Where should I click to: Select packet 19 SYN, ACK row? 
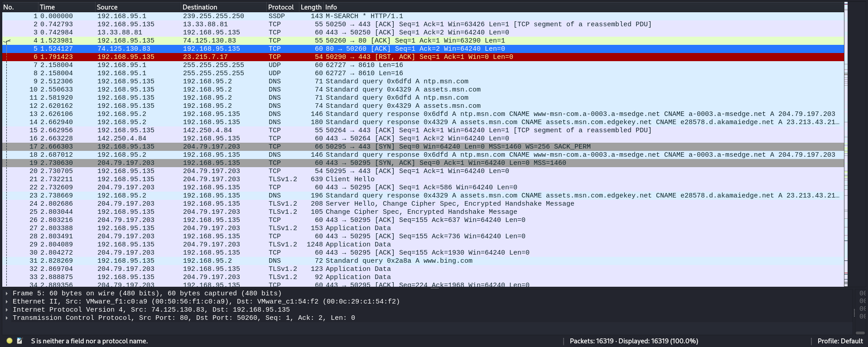423,163
